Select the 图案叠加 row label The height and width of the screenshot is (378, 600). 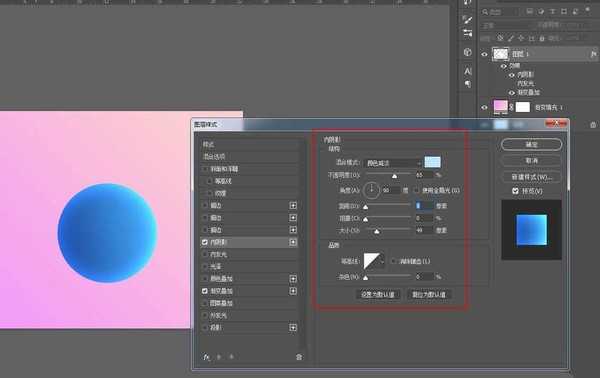221,303
